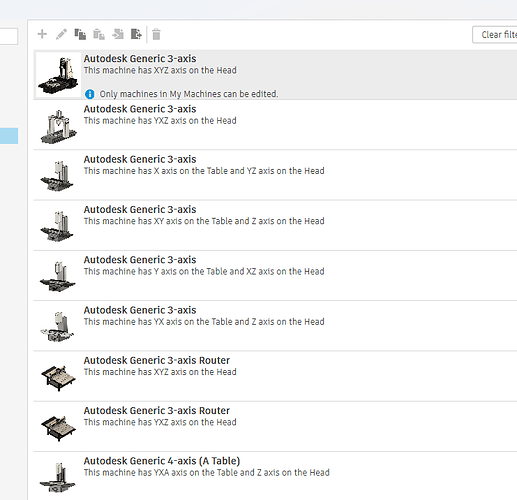Viewport: 517px width, 500px height.
Task: Click the blue info icon
Action: [90, 94]
